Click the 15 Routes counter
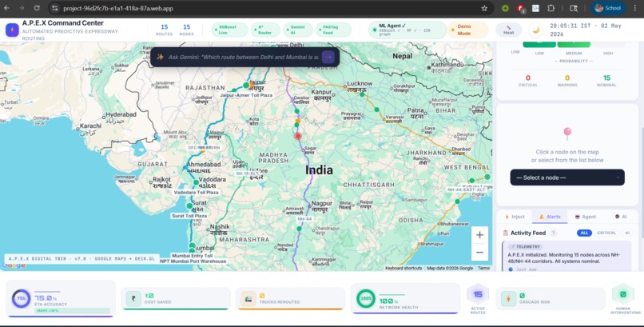644x327 pixels. click(164, 30)
